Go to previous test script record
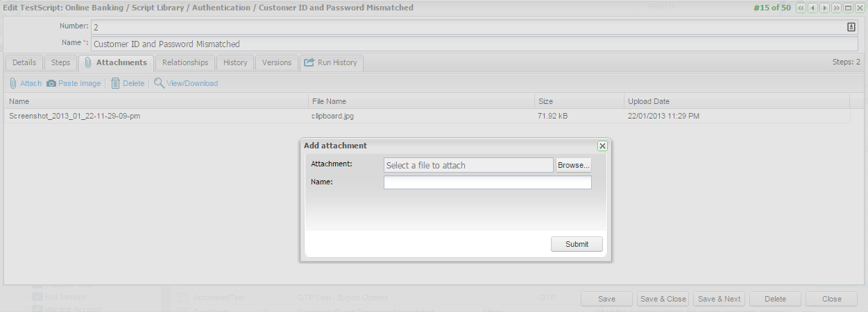The image size is (868, 312). click(x=812, y=8)
